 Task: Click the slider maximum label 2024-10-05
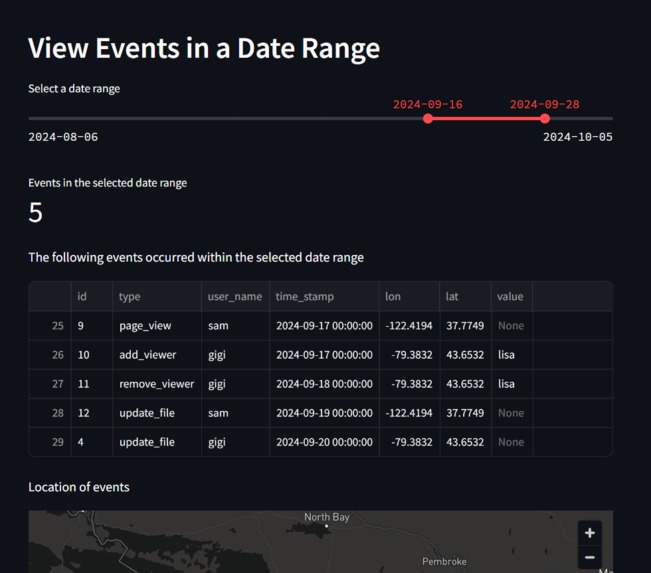click(578, 137)
